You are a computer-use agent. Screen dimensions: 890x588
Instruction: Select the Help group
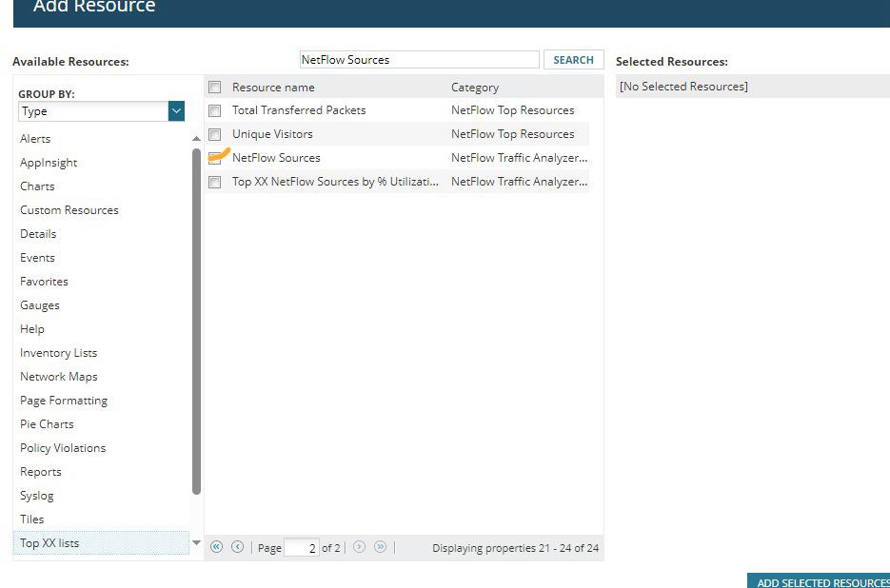(32, 329)
